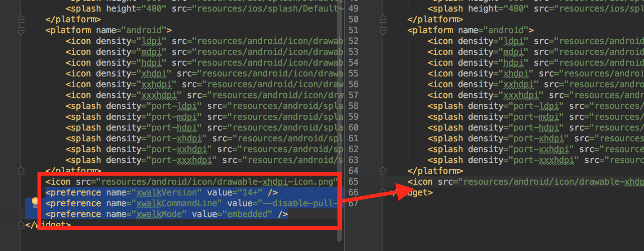Click line number 58 in the gutter
The width and height of the screenshot is (644, 251).
coord(353,106)
